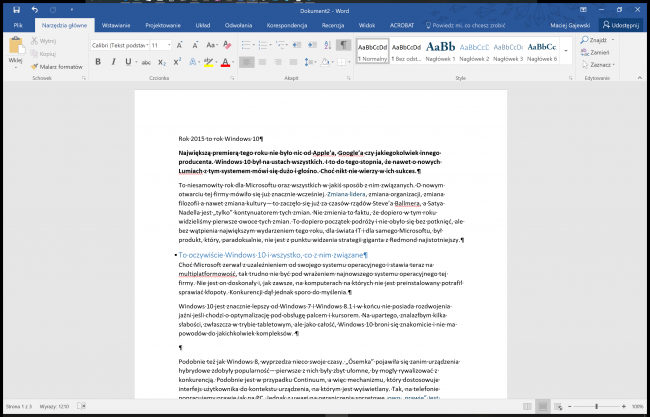Screen dimensions: 650x417
Task: Switch to Read Mode view in status bar
Action: tap(527, 407)
